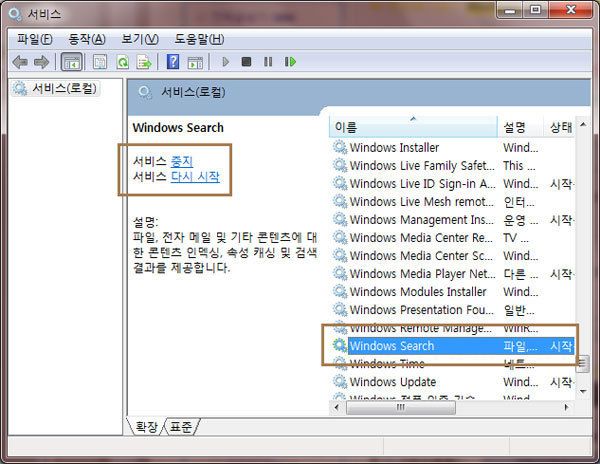The image size is (600, 464).
Task: Click the gear icon beside Windows Modules Installer
Action: click(x=340, y=291)
